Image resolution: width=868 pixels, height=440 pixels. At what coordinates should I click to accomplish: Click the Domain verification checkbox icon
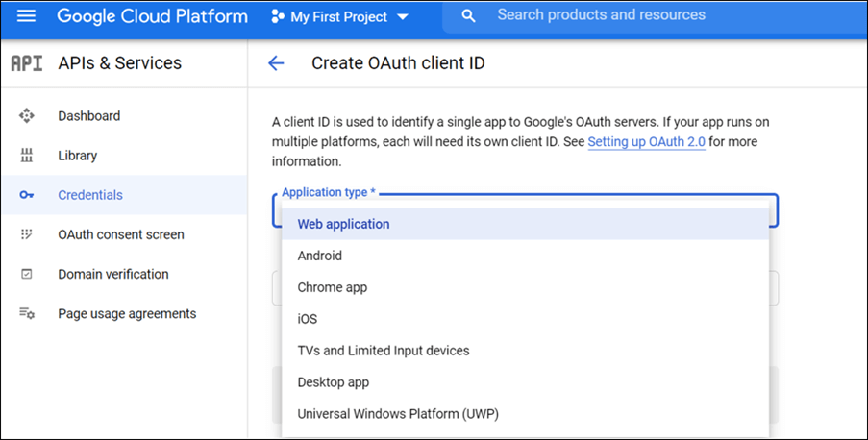click(27, 274)
